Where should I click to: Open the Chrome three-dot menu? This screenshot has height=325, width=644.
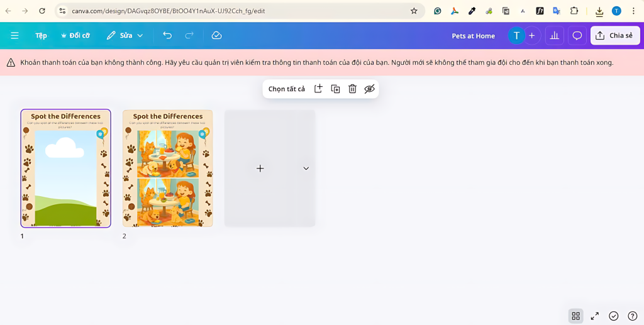coord(633,11)
